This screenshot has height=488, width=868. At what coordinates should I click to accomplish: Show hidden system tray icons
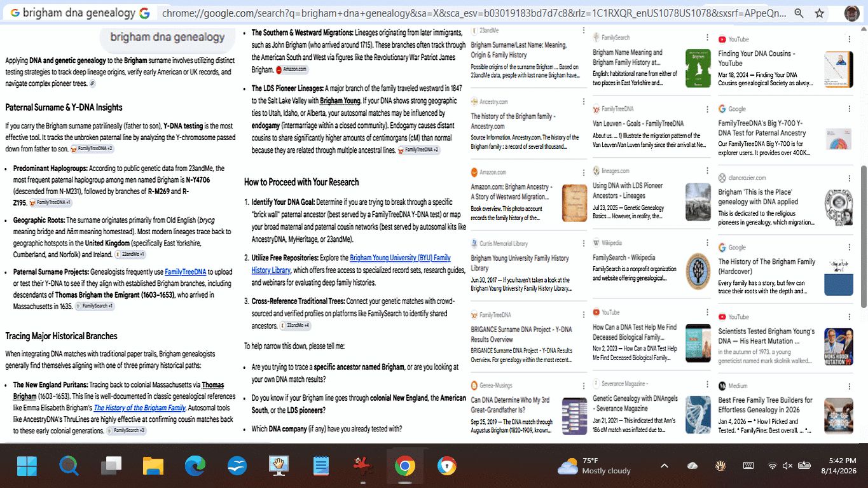coord(665,466)
